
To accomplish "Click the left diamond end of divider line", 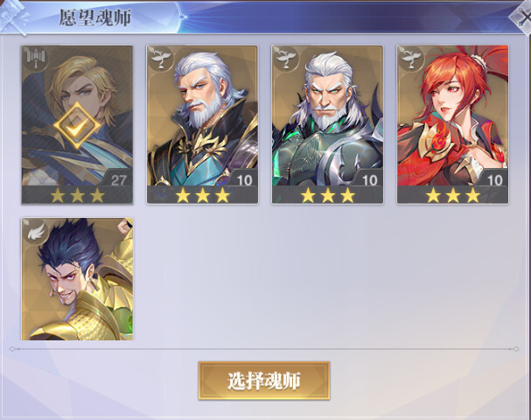I will 12,348.
